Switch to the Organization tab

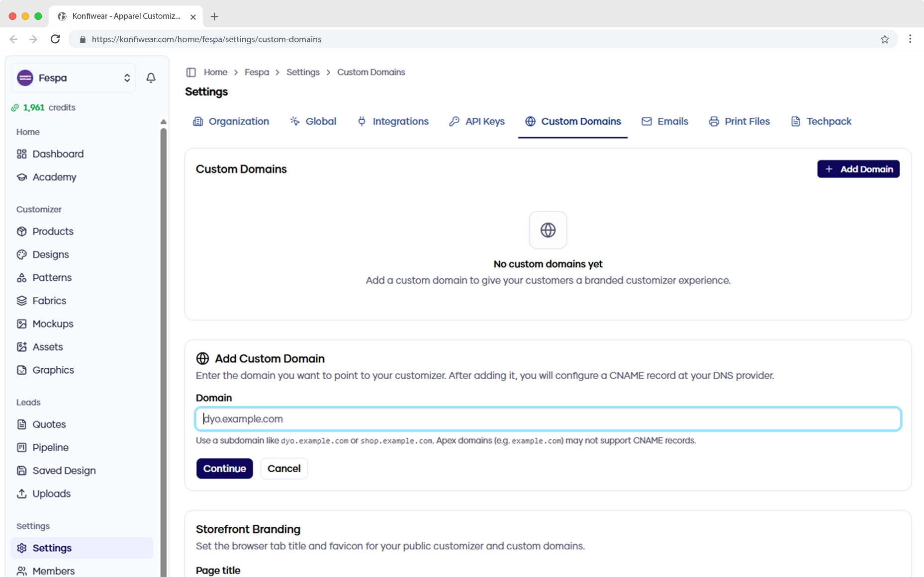pyautogui.click(x=231, y=121)
